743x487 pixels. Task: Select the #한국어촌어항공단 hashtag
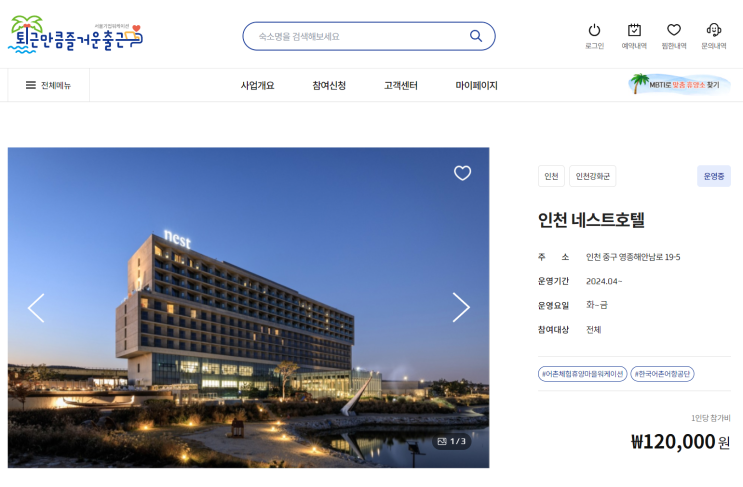coord(662,374)
